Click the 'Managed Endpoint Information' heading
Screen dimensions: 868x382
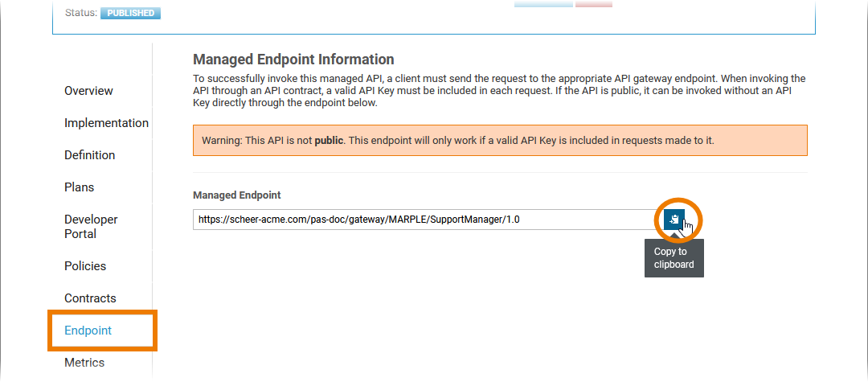click(x=293, y=60)
